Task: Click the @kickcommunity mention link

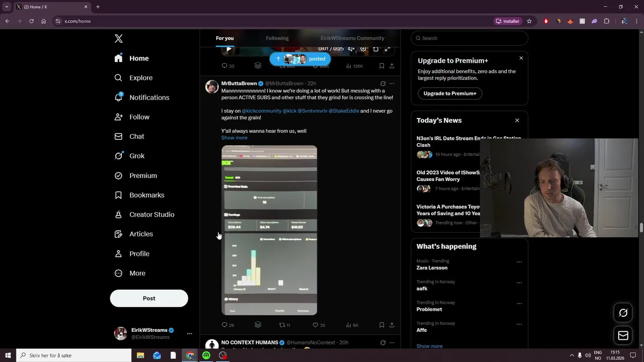Action: (262, 111)
